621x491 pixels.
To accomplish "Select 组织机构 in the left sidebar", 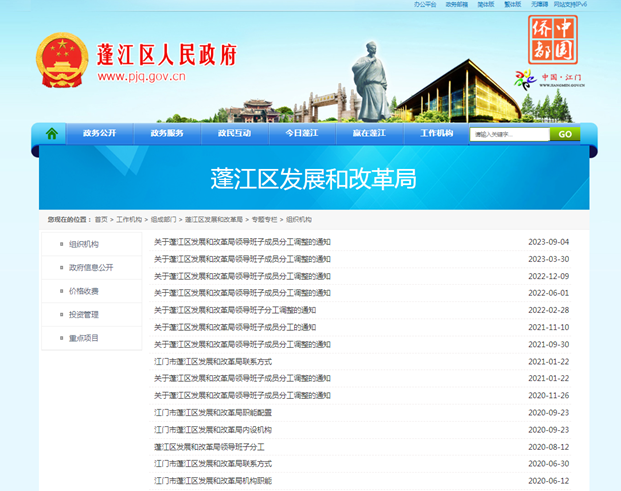I will [84, 244].
